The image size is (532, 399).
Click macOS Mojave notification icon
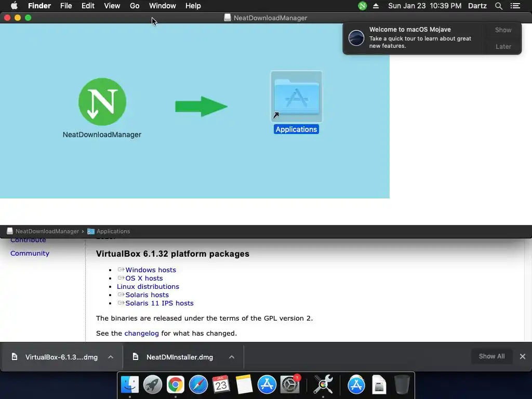[x=356, y=37]
